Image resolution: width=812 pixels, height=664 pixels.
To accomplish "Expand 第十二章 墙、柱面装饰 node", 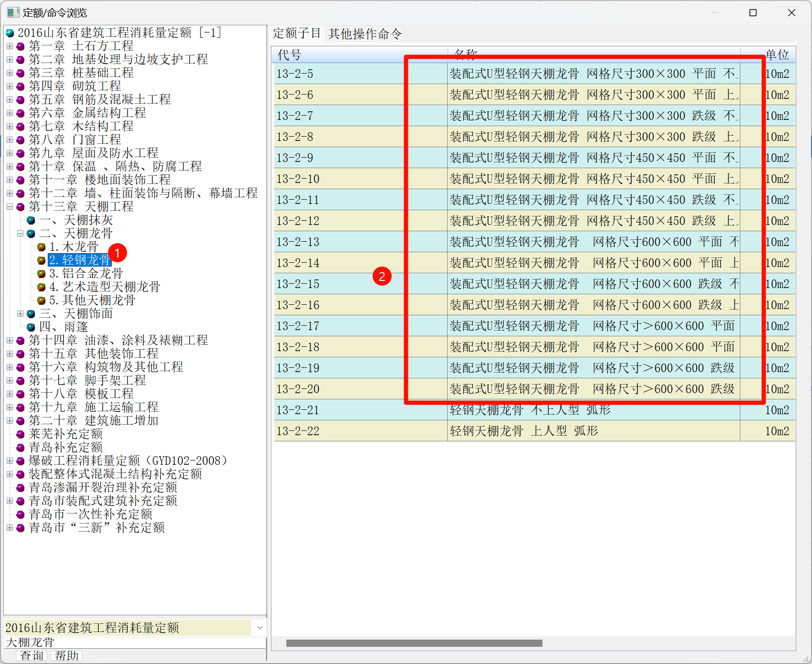I will [x=10, y=193].
